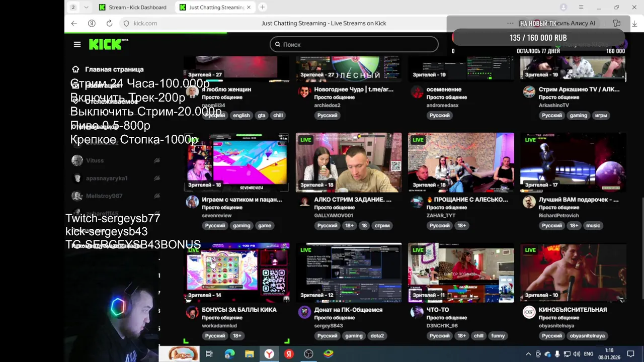Open Task View in the taskbar
644x362 pixels.
click(209, 354)
